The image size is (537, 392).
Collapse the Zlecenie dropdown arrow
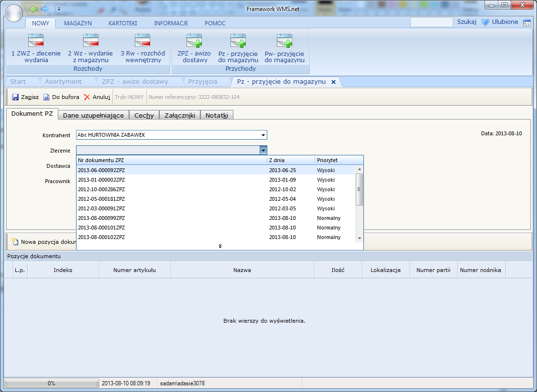click(263, 150)
